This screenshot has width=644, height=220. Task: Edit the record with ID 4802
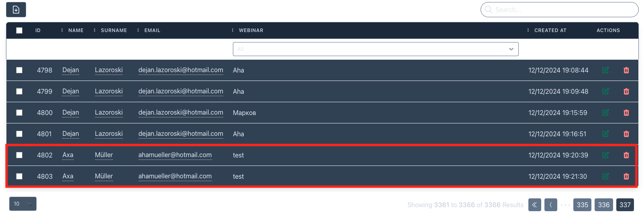click(x=605, y=155)
